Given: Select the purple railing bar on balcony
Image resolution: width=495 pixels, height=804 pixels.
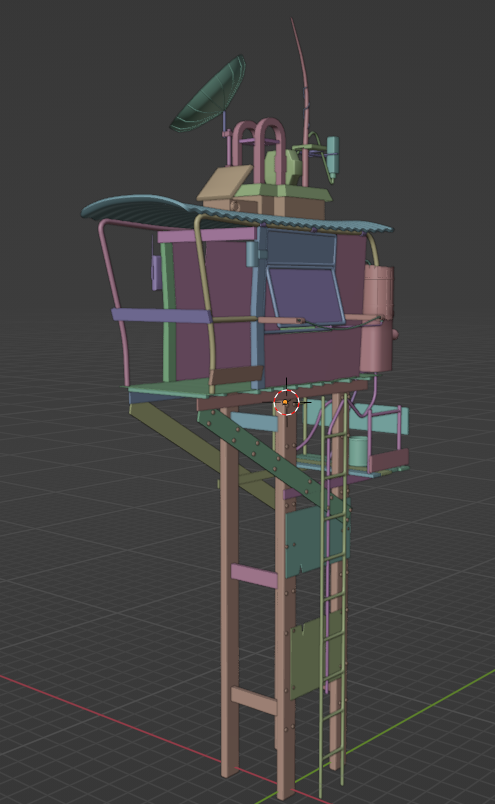Looking at the screenshot, I should [162, 315].
